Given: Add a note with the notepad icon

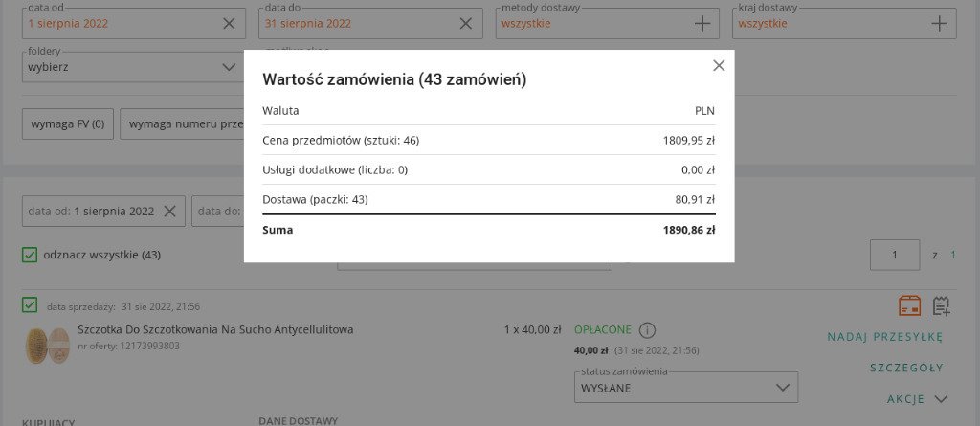Looking at the screenshot, I should 942,305.
